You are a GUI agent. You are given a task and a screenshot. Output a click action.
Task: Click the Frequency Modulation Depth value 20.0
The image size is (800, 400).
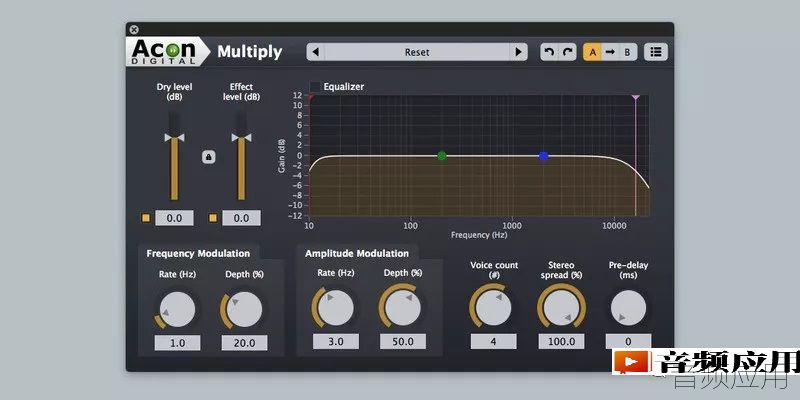(244, 343)
